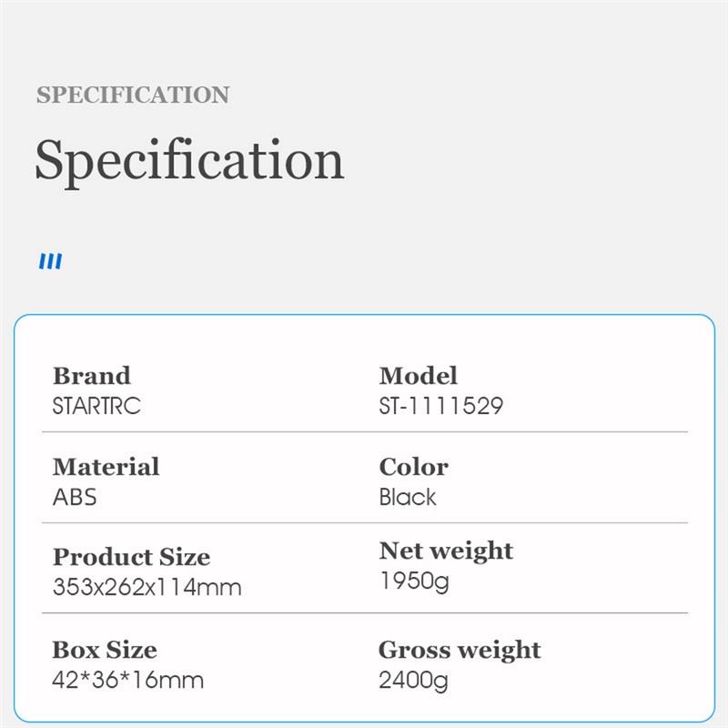This screenshot has width=728, height=728.
Task: Select the Brand label
Action: [92, 376]
